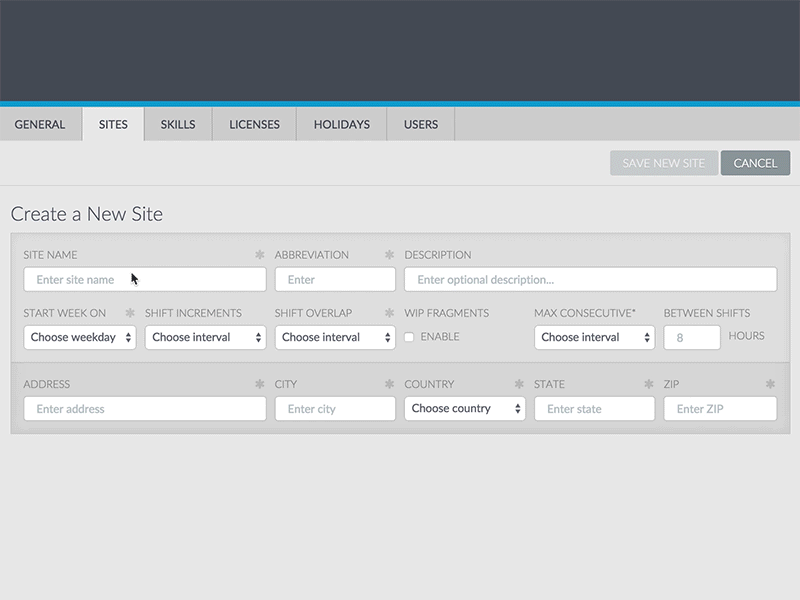The width and height of the screenshot is (800, 600).
Task: Go to the Licenses tab
Action: point(255,125)
